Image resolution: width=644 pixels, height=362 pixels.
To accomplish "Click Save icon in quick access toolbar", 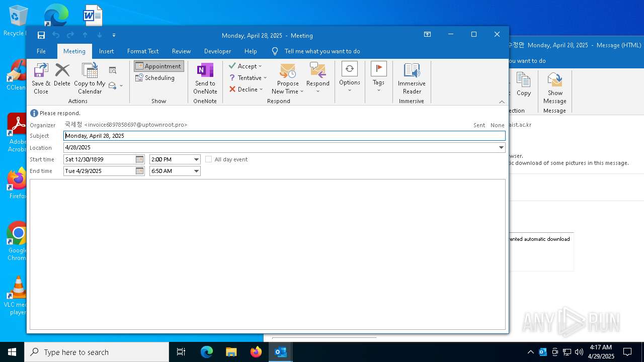I will (41, 35).
